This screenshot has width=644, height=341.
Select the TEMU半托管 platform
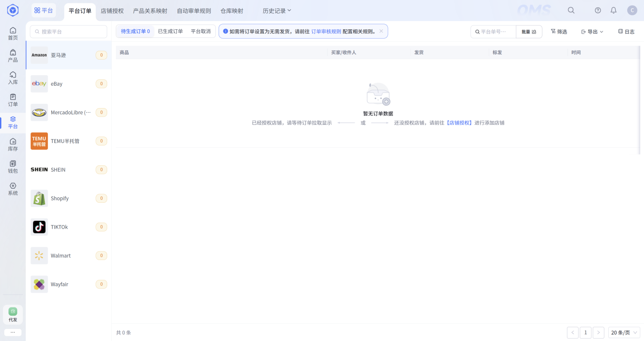pyautogui.click(x=69, y=141)
